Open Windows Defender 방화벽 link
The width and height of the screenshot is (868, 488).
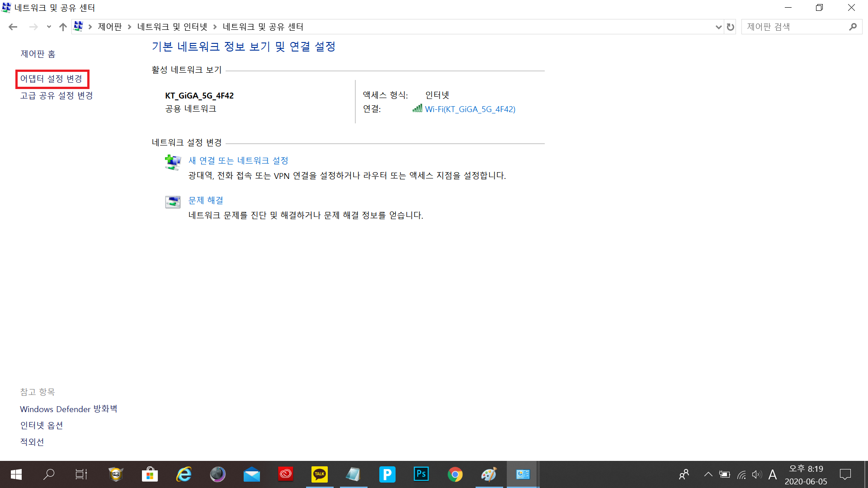pos(69,409)
